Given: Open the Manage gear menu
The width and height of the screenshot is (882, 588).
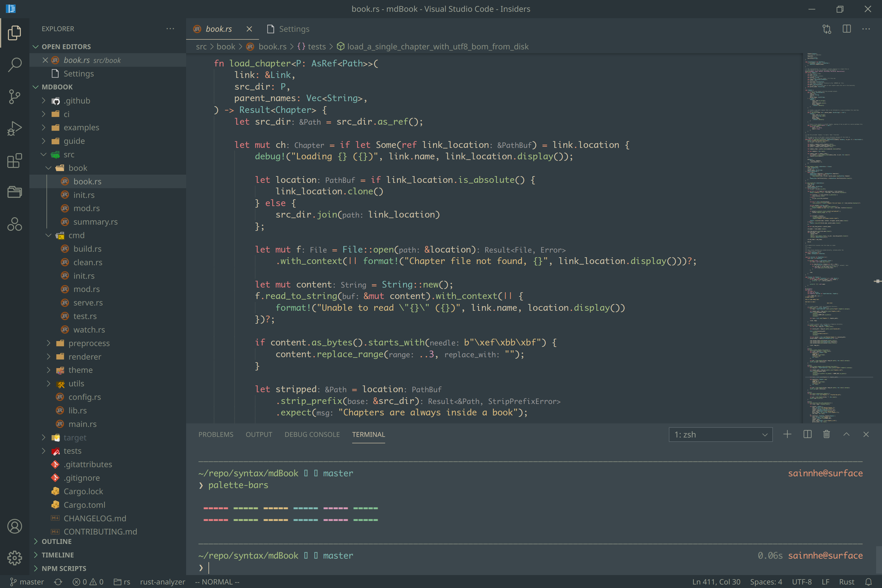Looking at the screenshot, I should [x=15, y=558].
